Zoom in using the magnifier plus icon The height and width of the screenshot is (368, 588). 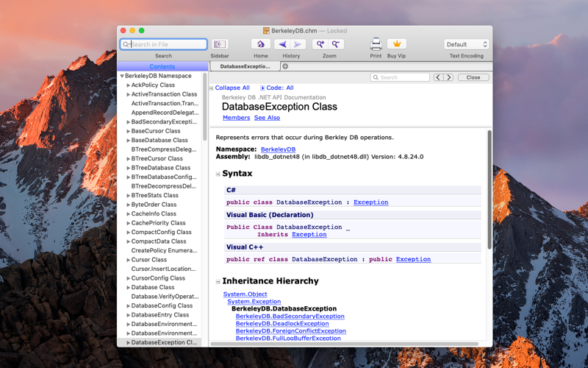point(320,44)
